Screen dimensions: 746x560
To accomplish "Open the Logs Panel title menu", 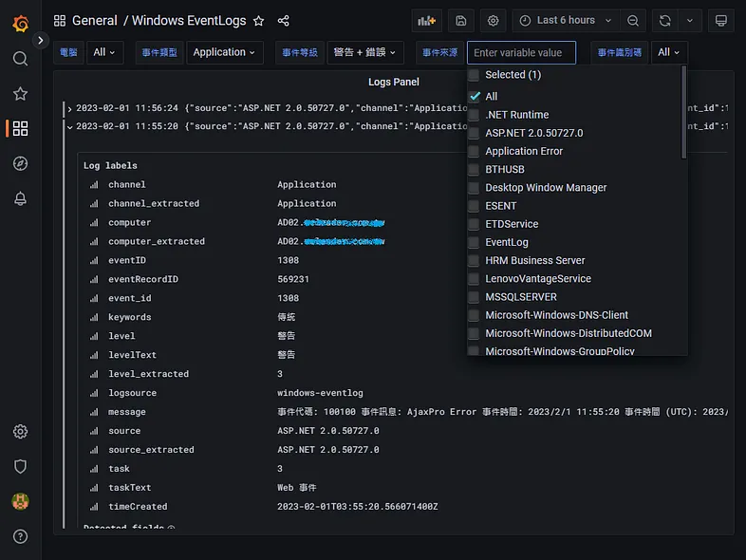I will pos(394,82).
